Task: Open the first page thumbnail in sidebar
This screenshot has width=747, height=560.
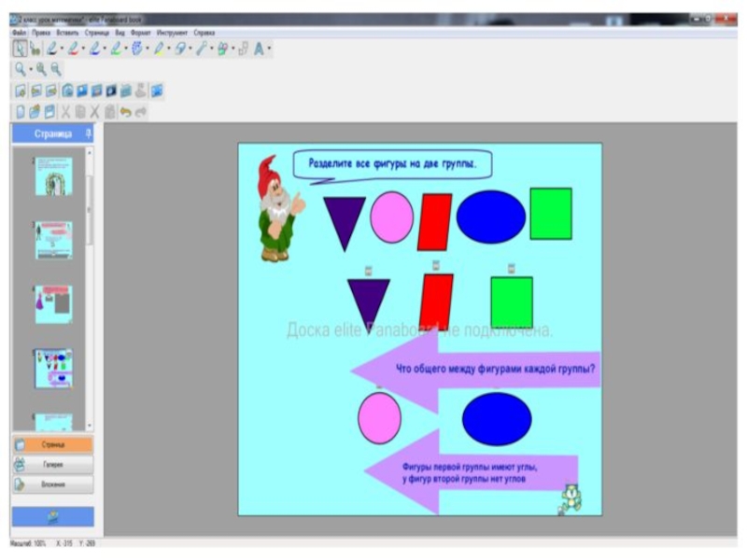Action: (53, 175)
